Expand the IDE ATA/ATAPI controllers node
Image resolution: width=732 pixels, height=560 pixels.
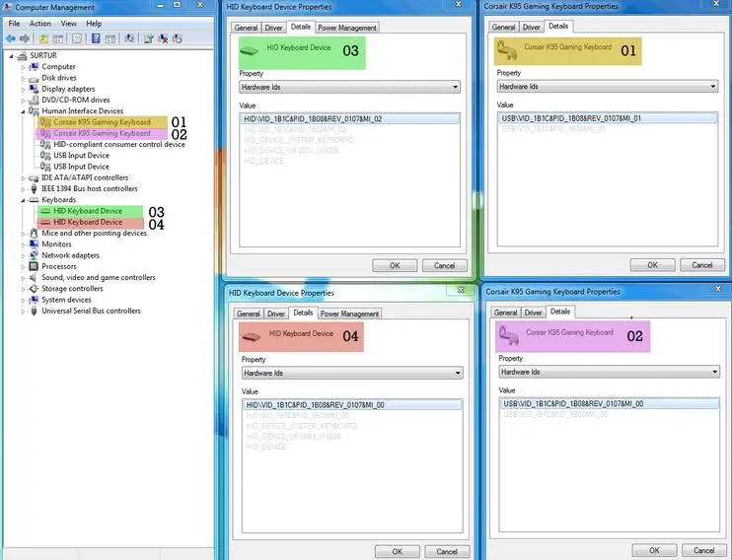pyautogui.click(x=23, y=178)
